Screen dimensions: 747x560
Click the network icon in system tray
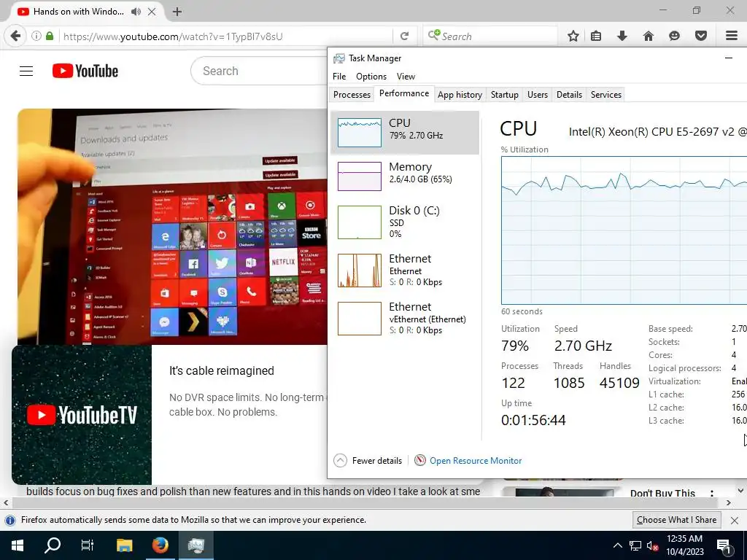(x=635, y=545)
